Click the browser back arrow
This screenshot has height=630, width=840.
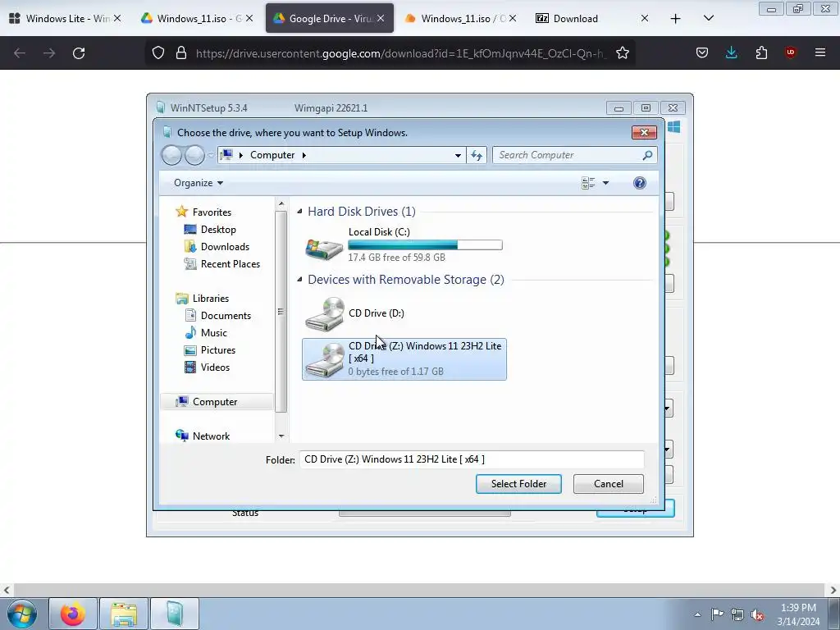pos(20,52)
